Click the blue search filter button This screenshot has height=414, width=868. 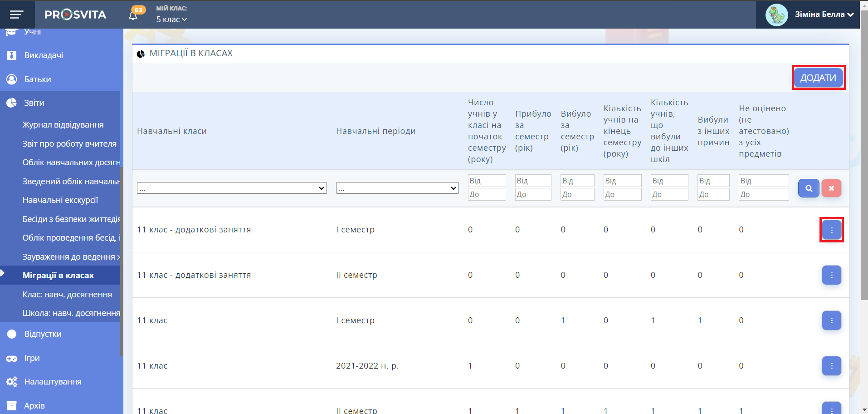point(808,188)
